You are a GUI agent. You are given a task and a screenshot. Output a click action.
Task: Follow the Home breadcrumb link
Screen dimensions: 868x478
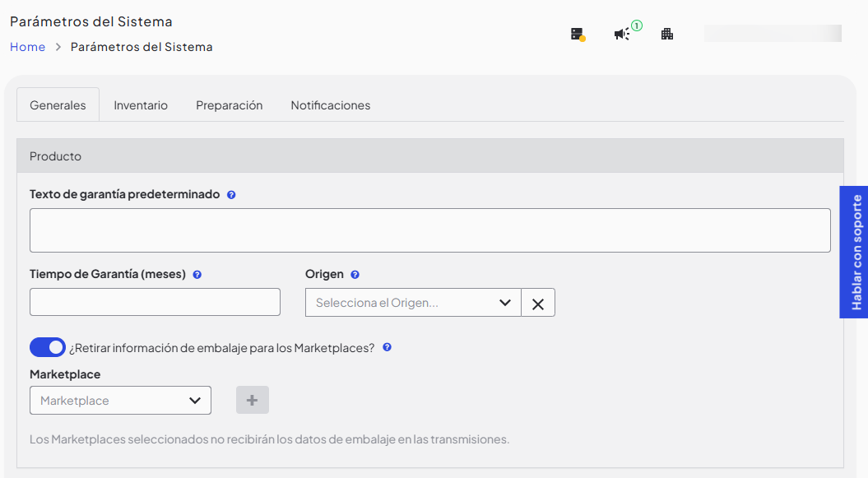tap(28, 47)
